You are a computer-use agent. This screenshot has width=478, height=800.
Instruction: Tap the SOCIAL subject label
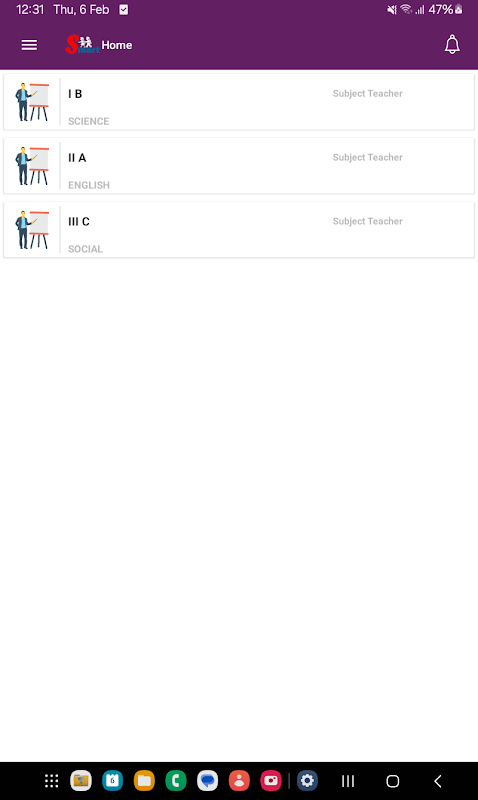85,249
